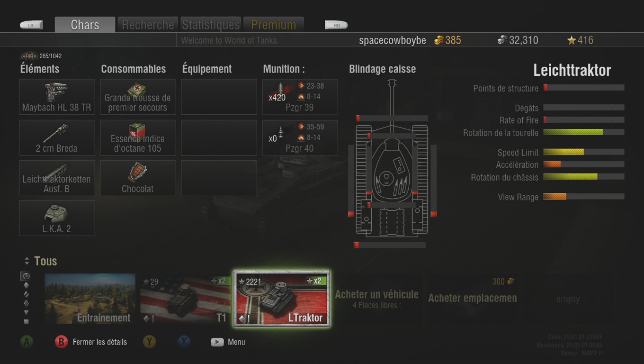Expand the Tous tank filter selector

(x=41, y=261)
